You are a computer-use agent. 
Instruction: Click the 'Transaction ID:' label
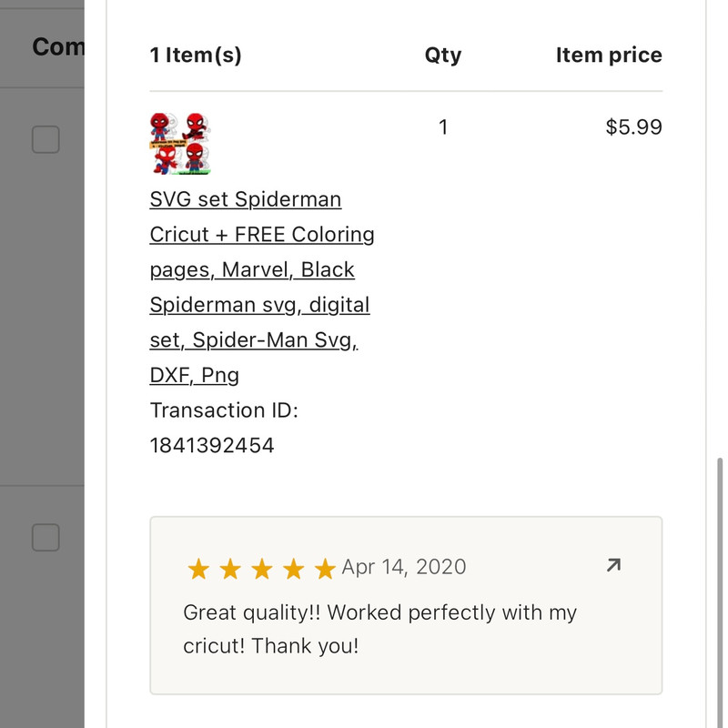coord(224,410)
